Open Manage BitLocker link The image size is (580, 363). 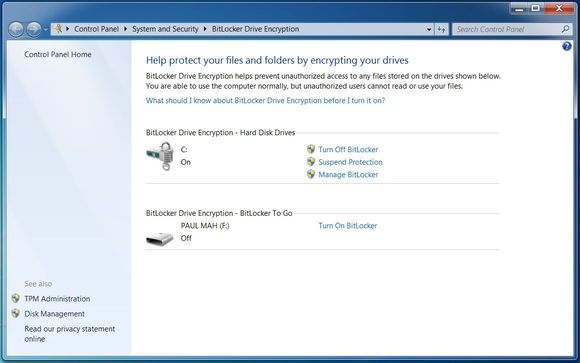pos(348,175)
